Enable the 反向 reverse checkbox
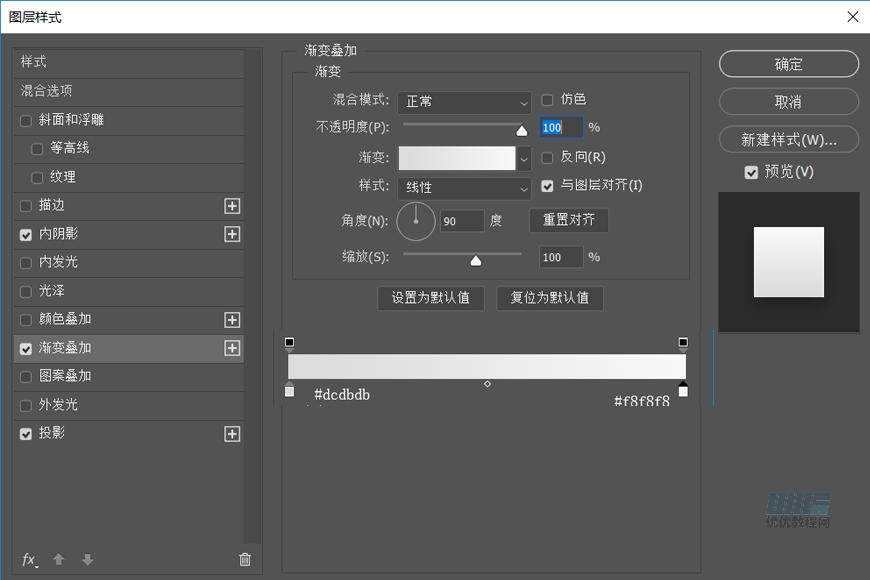This screenshot has width=870, height=580. (x=547, y=157)
